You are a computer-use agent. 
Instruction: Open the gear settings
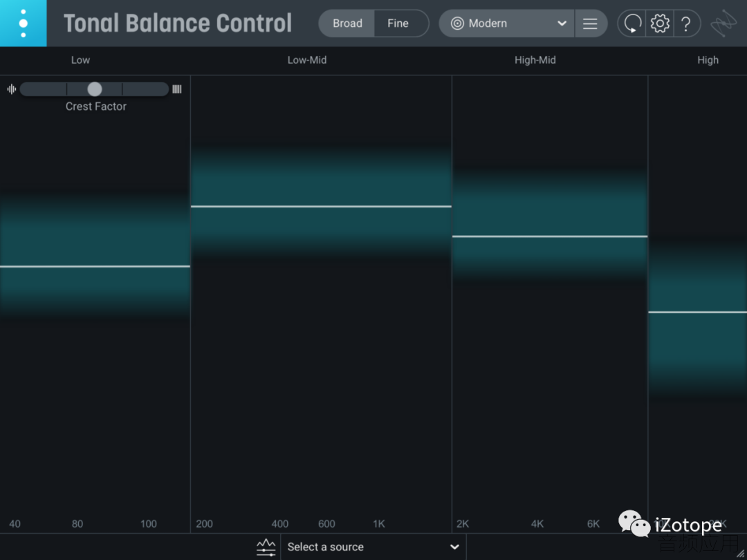(660, 24)
